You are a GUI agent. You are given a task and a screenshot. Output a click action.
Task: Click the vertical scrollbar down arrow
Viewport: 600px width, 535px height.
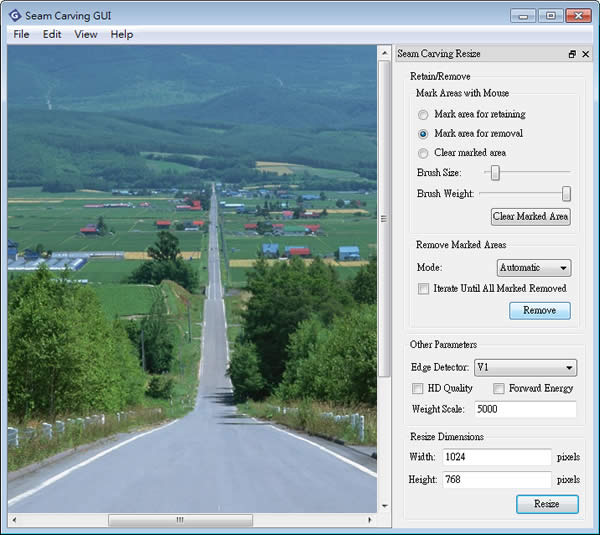click(385, 506)
